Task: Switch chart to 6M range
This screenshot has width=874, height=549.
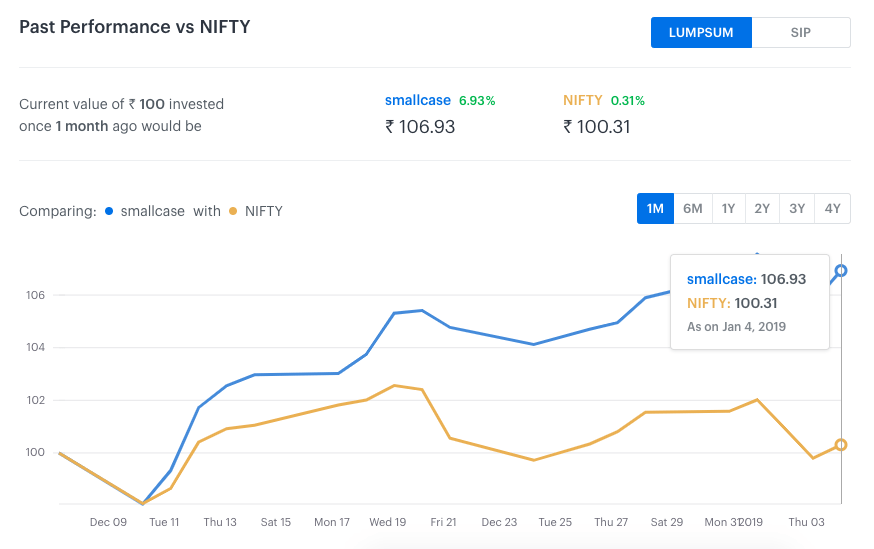Action: click(693, 208)
